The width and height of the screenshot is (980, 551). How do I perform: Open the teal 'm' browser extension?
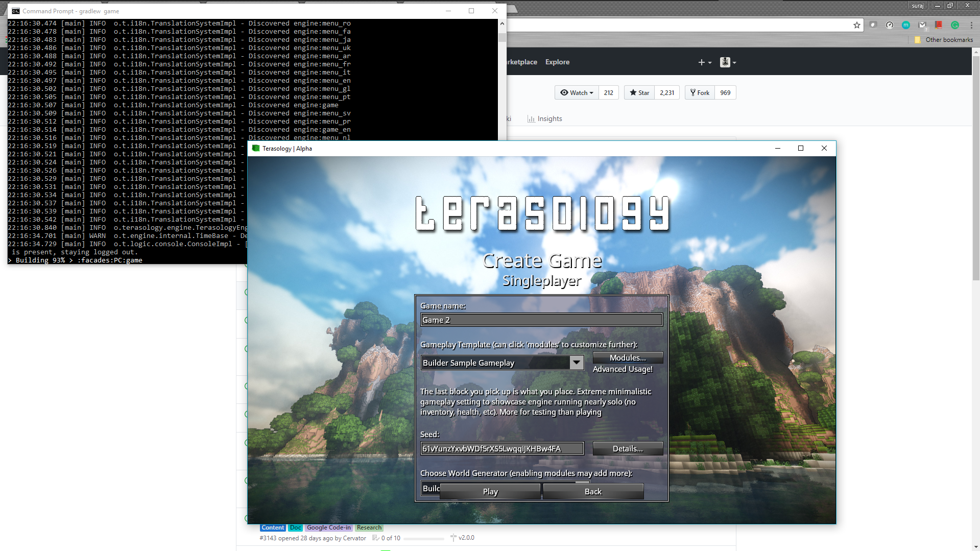point(906,25)
